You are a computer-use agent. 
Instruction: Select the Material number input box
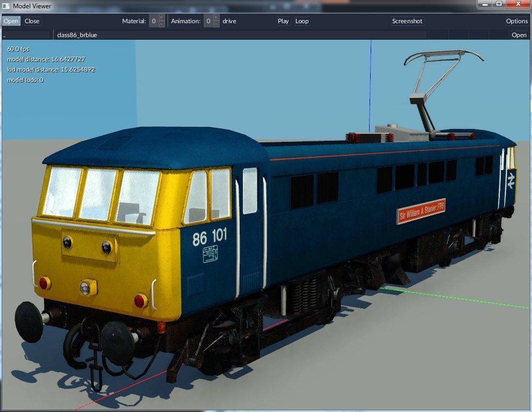pyautogui.click(x=153, y=21)
